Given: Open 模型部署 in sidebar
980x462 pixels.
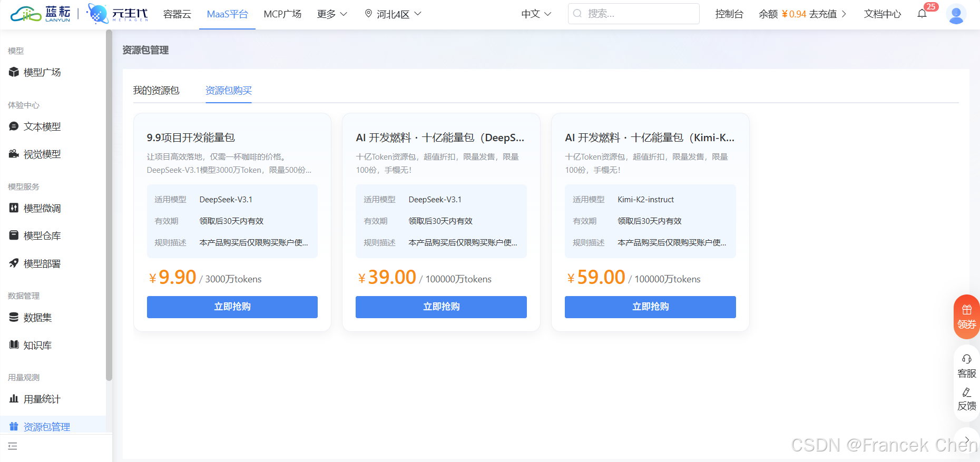Looking at the screenshot, I should click(42, 263).
